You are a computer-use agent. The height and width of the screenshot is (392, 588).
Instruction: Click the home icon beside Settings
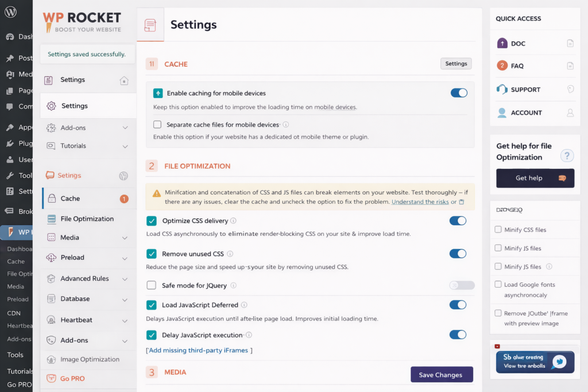(124, 80)
